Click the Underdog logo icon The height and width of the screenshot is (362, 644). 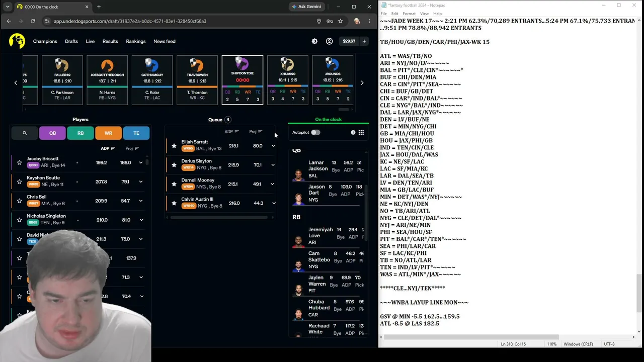tap(17, 41)
